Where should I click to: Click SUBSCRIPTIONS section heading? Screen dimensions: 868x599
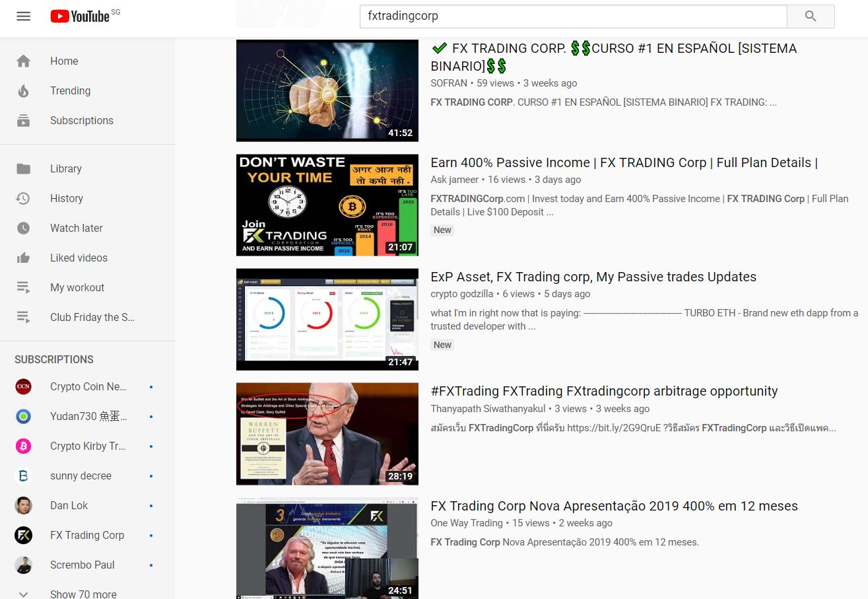(54, 359)
